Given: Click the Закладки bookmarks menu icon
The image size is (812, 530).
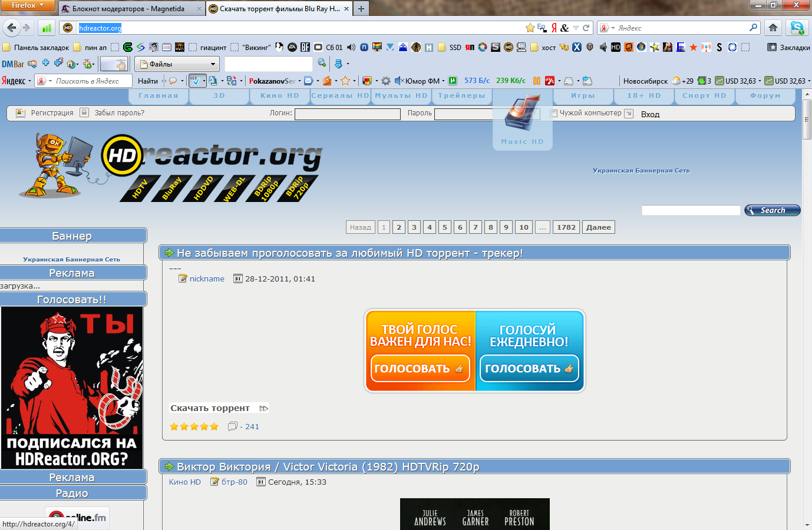Looking at the screenshot, I should [x=772, y=47].
